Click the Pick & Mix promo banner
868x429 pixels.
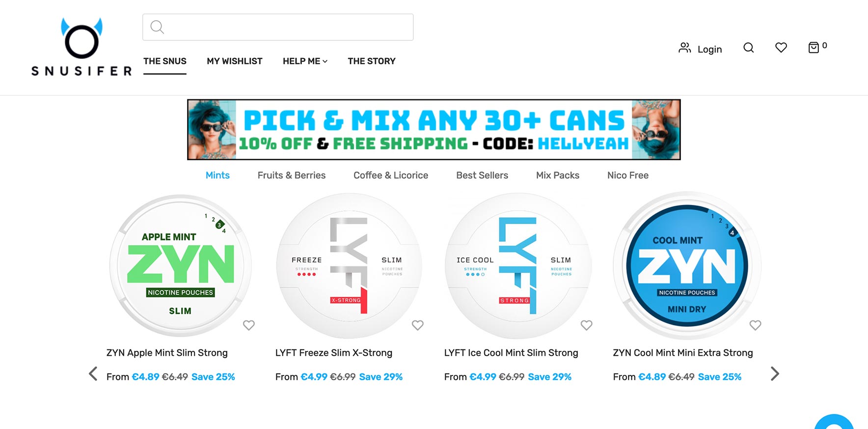pyautogui.click(x=434, y=130)
